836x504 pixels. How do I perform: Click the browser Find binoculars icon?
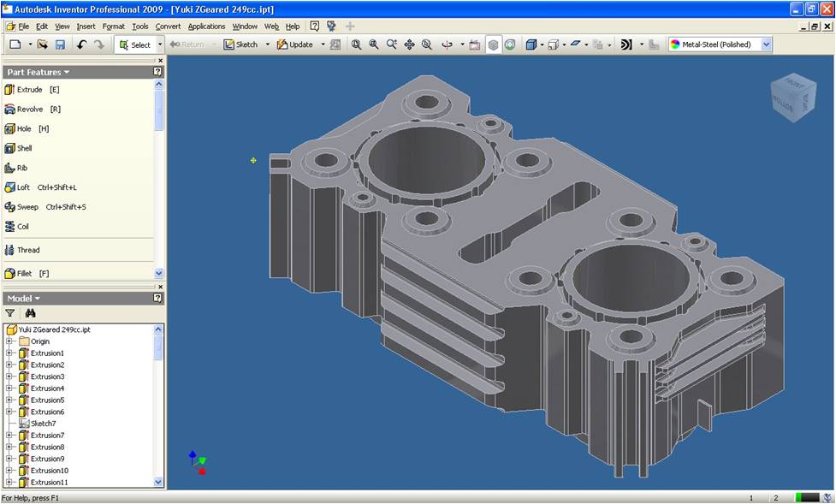pyautogui.click(x=31, y=313)
